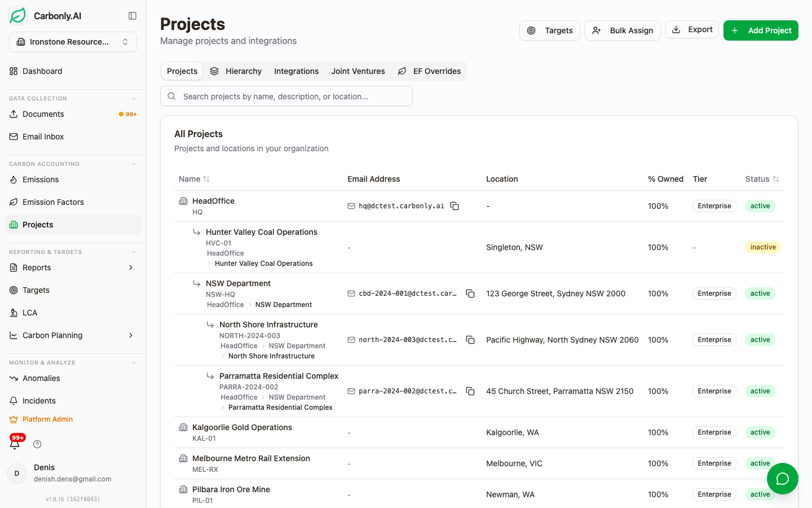The image size is (812, 508).
Task: Open Anomalies in the sidebar
Action: click(x=73, y=378)
